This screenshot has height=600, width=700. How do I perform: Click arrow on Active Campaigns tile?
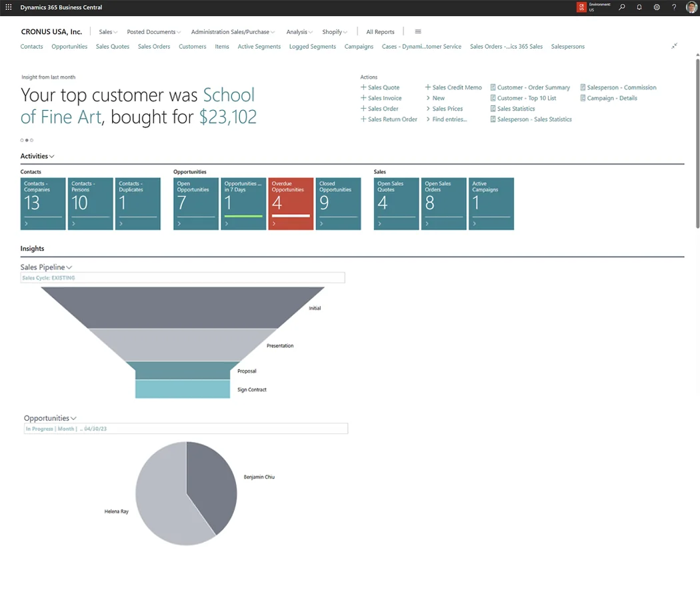(475, 223)
